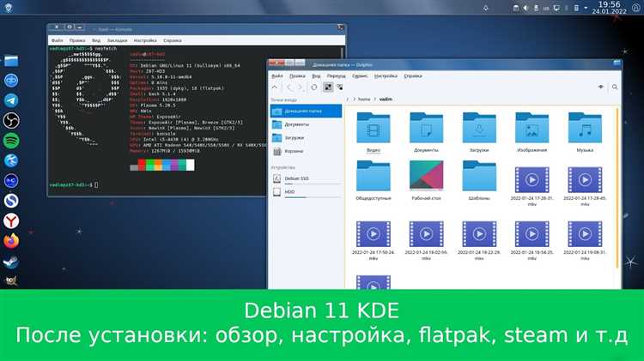
Task: Open GIMP from the dock
Action: (11, 280)
